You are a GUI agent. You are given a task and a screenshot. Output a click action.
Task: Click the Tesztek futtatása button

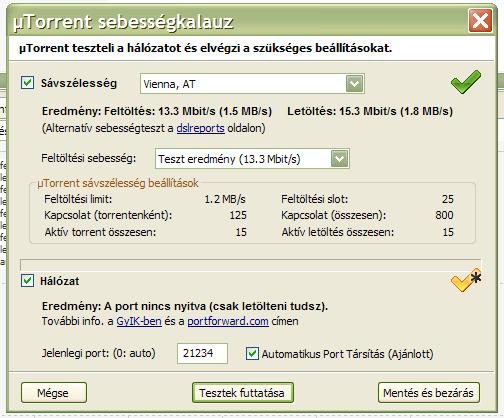point(243,393)
